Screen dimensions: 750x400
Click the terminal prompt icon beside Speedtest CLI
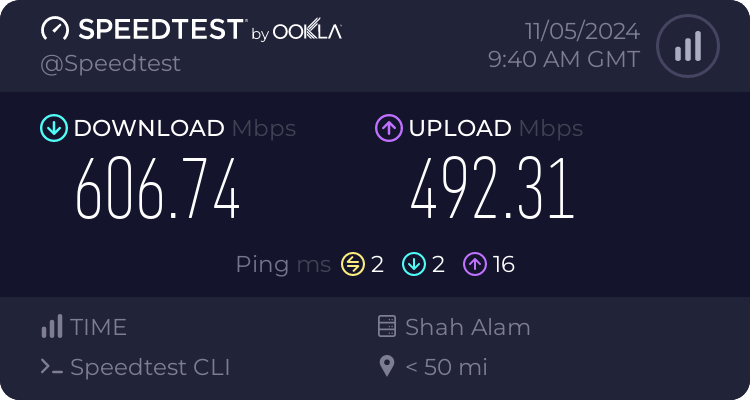click(x=52, y=367)
